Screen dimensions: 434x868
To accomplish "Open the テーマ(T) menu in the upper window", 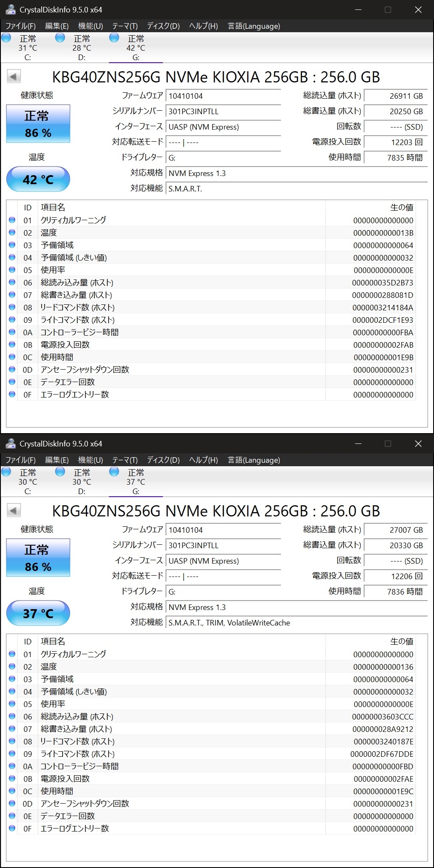I will (x=125, y=26).
